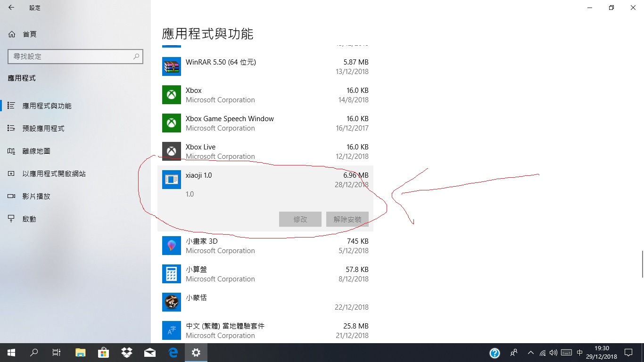Launch Microsoft Edge from the taskbar
644x362 pixels.
(173, 353)
